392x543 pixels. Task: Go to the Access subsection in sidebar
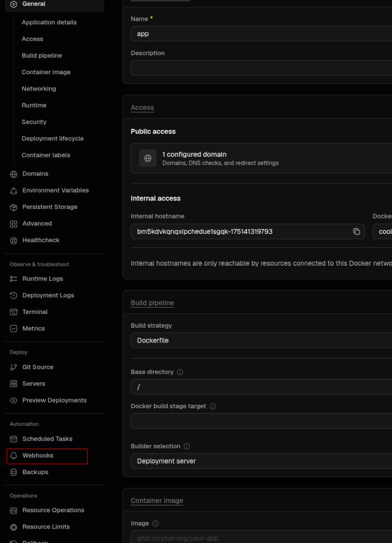[32, 39]
